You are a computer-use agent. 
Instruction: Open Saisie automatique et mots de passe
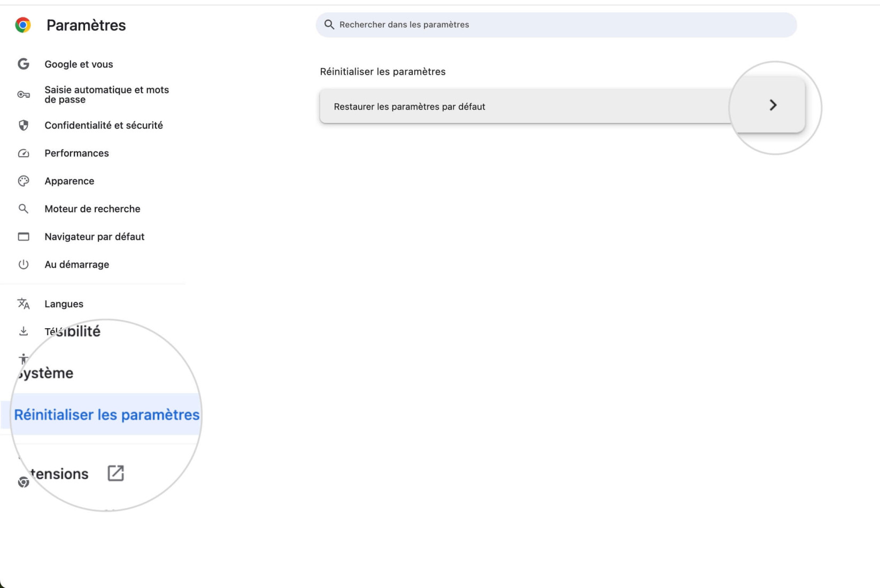pyautogui.click(x=106, y=95)
